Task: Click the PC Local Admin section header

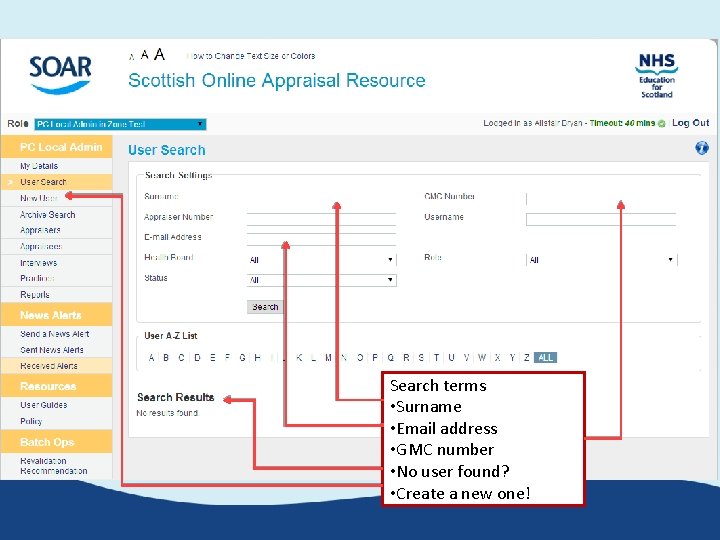Action: coord(56,147)
